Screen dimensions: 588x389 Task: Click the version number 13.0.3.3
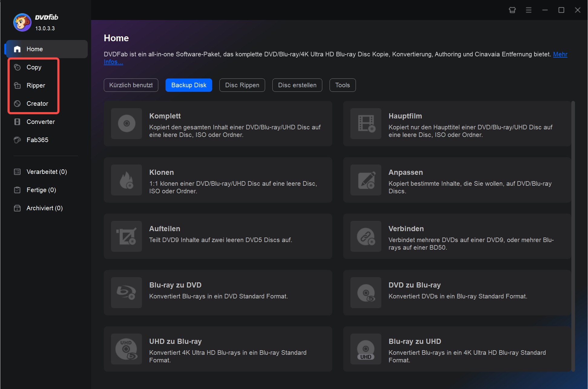(45, 28)
